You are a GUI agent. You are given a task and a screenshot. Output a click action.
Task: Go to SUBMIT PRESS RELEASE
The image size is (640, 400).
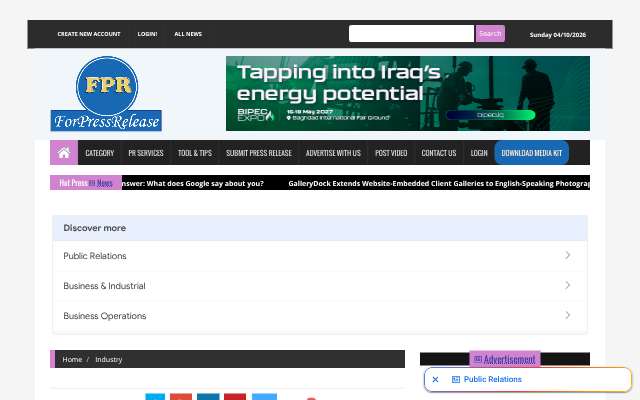click(x=259, y=153)
